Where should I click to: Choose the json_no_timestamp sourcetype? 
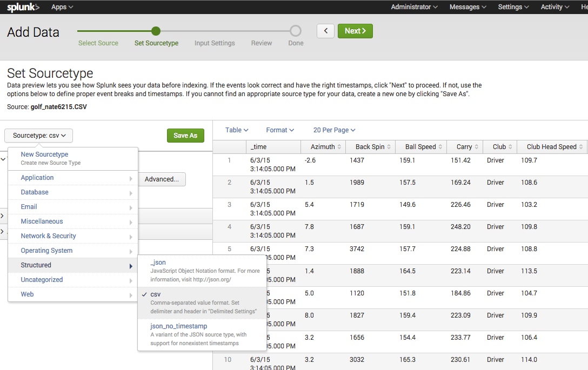pyautogui.click(x=202, y=335)
